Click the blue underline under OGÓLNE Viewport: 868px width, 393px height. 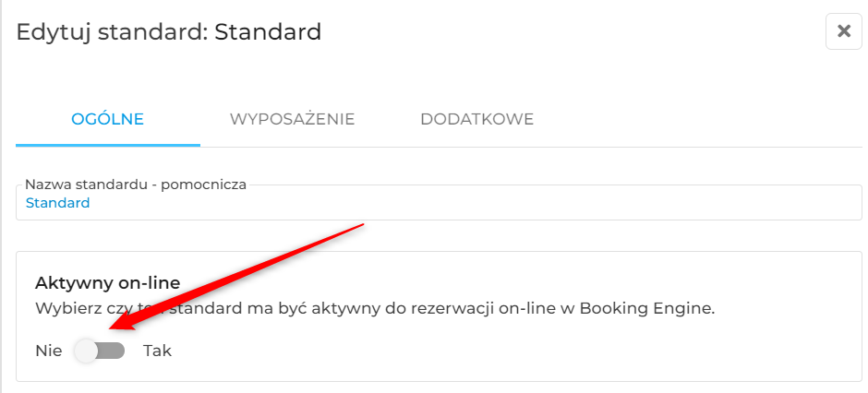click(x=108, y=145)
